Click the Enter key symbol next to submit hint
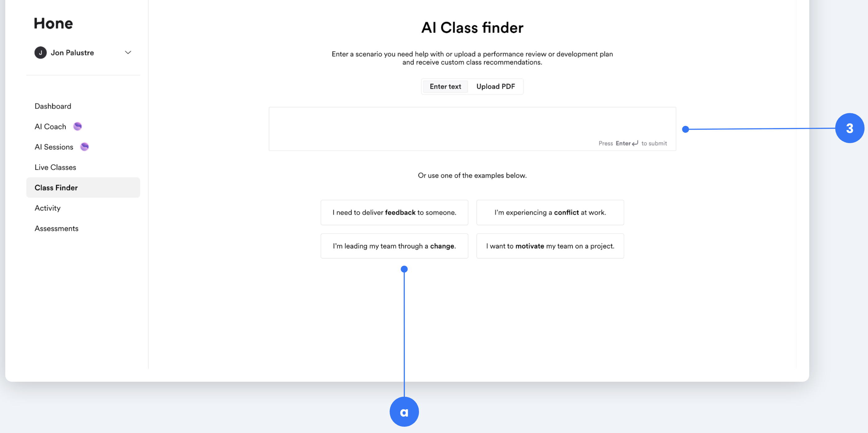Viewport: 868px width, 433px height. (635, 143)
